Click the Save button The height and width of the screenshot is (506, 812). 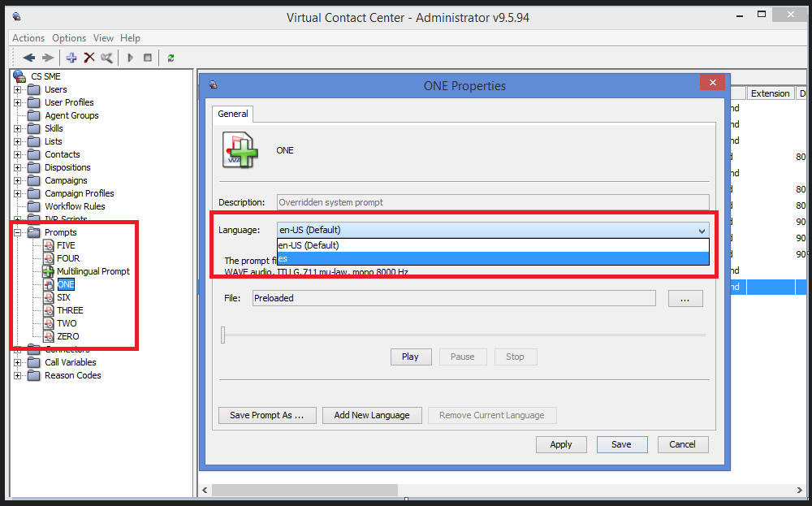click(x=621, y=444)
